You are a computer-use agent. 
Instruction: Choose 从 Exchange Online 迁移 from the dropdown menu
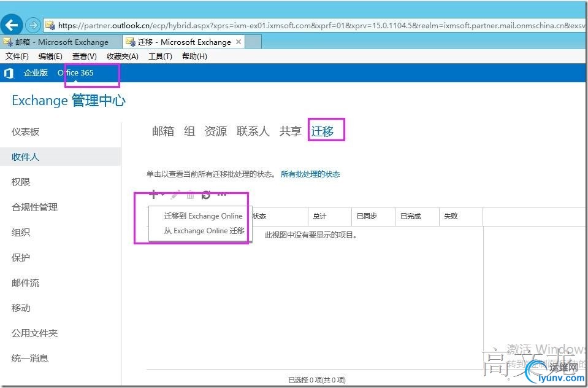[204, 231]
